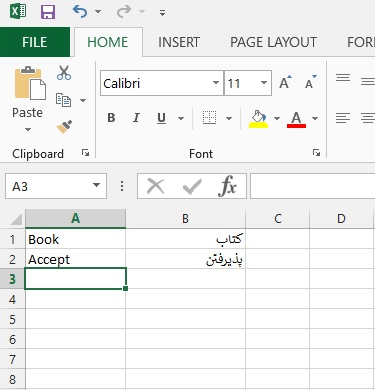This screenshot has width=375, height=390.
Task: Select column C header
Action: point(278,219)
